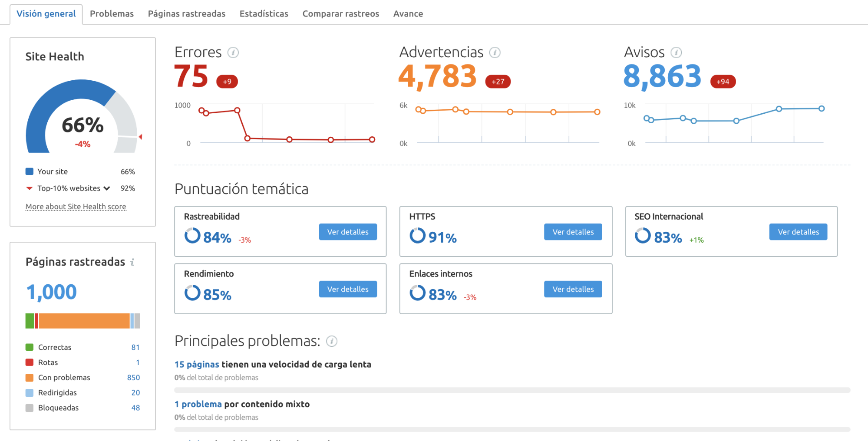This screenshot has height=441, width=868.
Task: Open the Páginas rastreadas tab
Action: [187, 13]
